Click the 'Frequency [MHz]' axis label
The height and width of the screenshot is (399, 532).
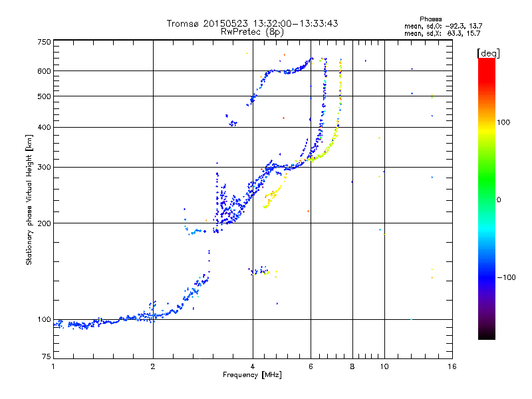click(x=252, y=375)
